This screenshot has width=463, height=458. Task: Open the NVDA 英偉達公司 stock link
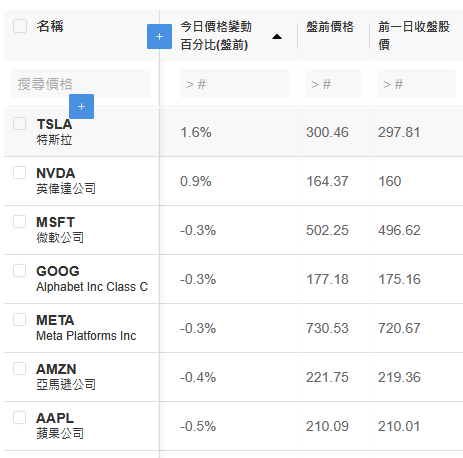[66, 181]
